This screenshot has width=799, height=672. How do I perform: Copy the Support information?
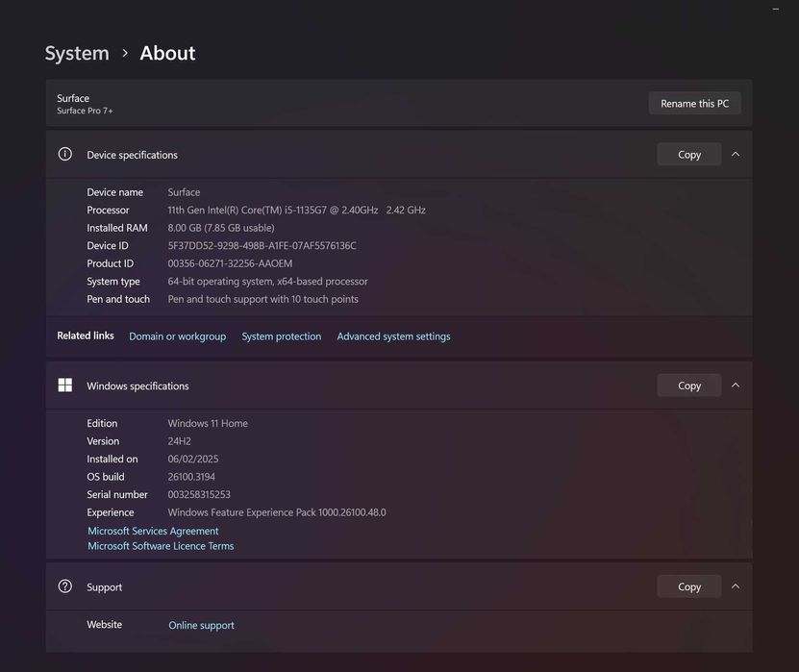point(688,586)
